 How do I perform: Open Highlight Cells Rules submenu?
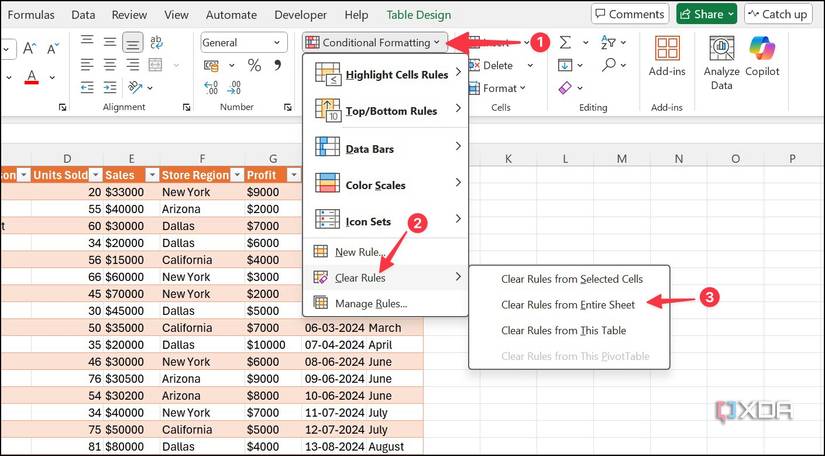386,74
